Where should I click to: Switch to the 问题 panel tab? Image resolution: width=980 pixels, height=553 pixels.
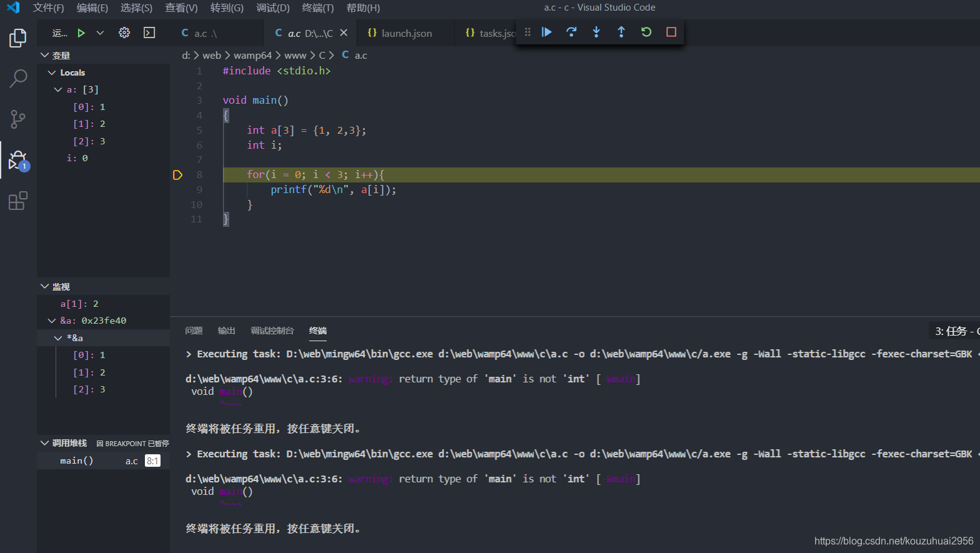tap(194, 331)
